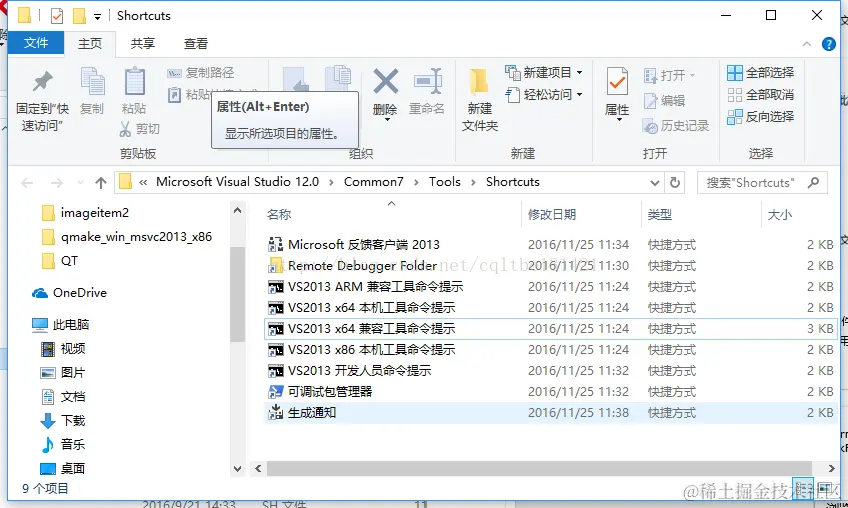The height and width of the screenshot is (508, 848).
Task: Open Music (音乐) in sidebar
Action: (63, 444)
